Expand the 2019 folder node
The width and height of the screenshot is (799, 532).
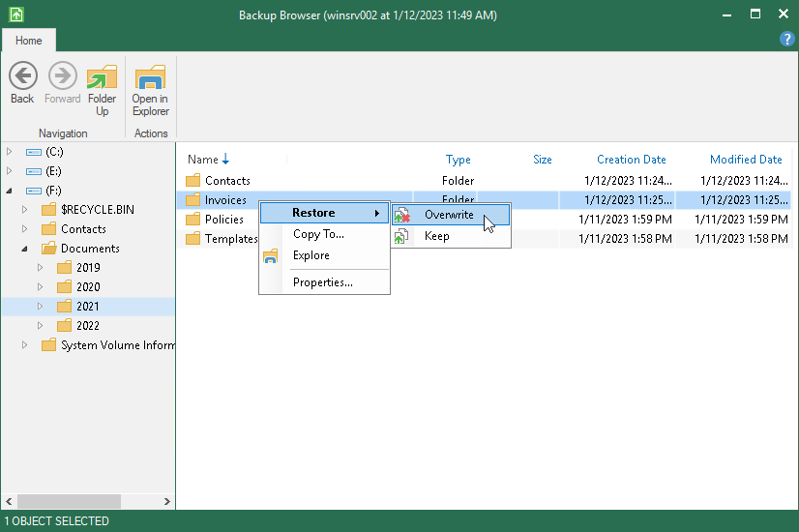pyautogui.click(x=40, y=268)
